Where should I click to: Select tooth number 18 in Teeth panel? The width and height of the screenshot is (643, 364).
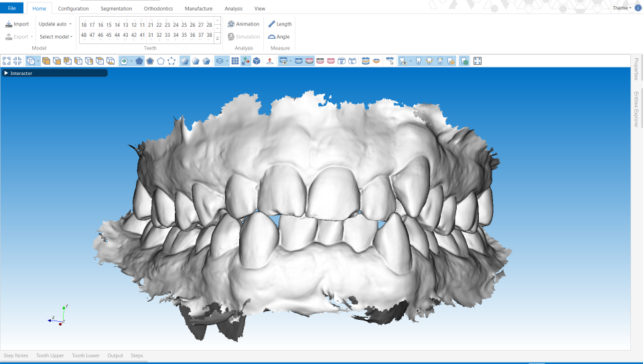pyautogui.click(x=84, y=25)
